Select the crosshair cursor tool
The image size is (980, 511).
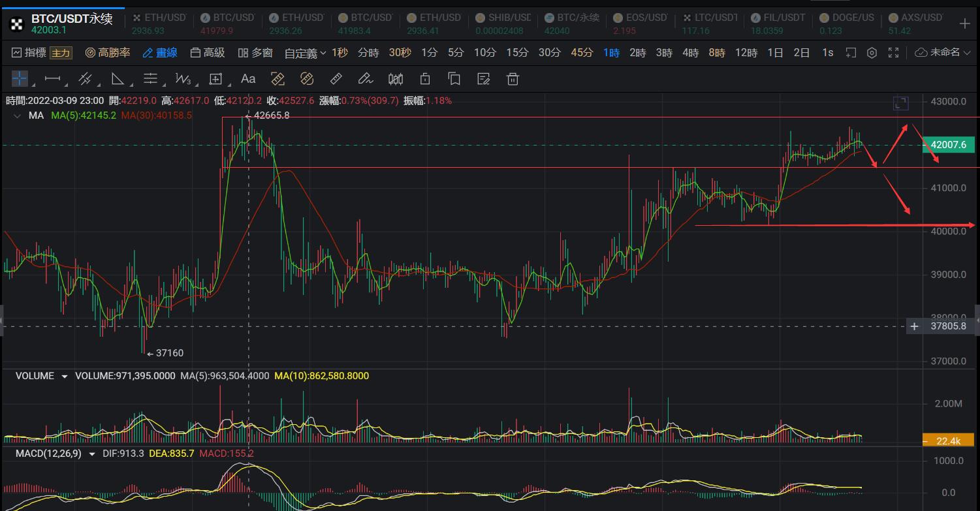20,79
